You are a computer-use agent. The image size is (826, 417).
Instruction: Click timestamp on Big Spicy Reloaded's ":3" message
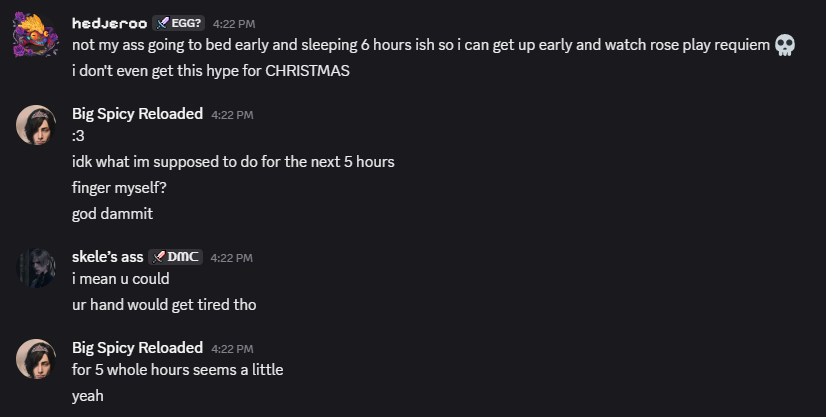(x=232, y=115)
